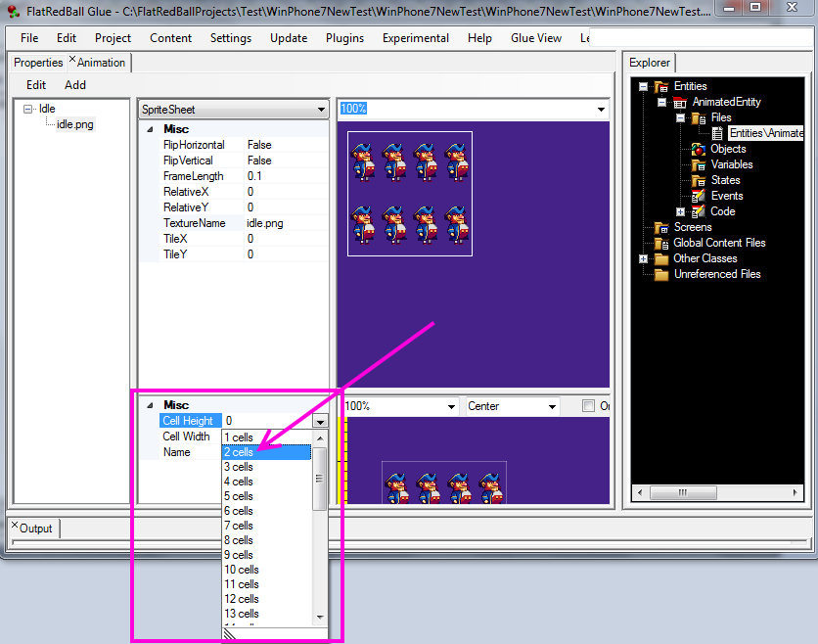Select the idle.png frame in tree
Viewport: 818px width, 644px height.
click(74, 124)
